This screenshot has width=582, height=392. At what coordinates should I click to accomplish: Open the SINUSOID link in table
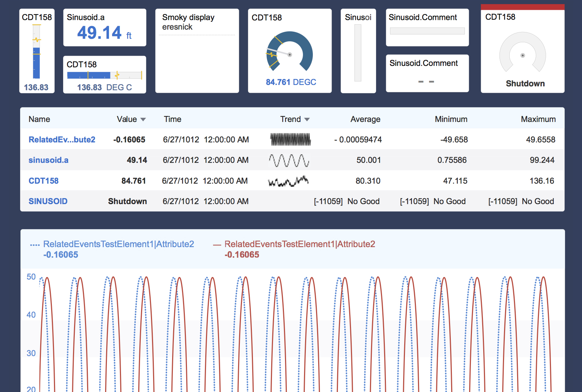pyautogui.click(x=48, y=201)
